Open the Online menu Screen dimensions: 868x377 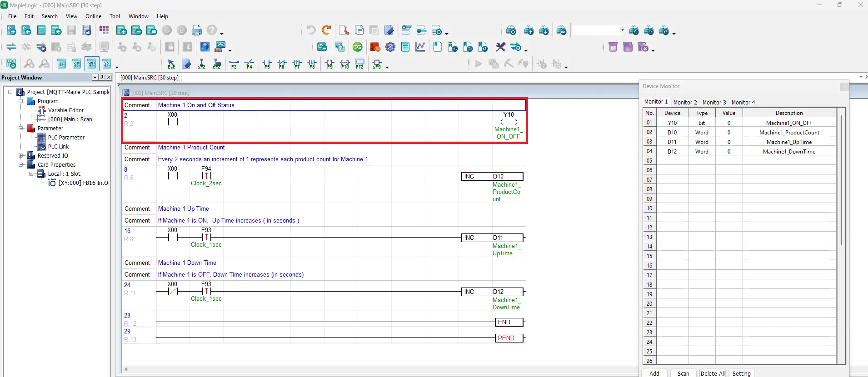point(93,16)
